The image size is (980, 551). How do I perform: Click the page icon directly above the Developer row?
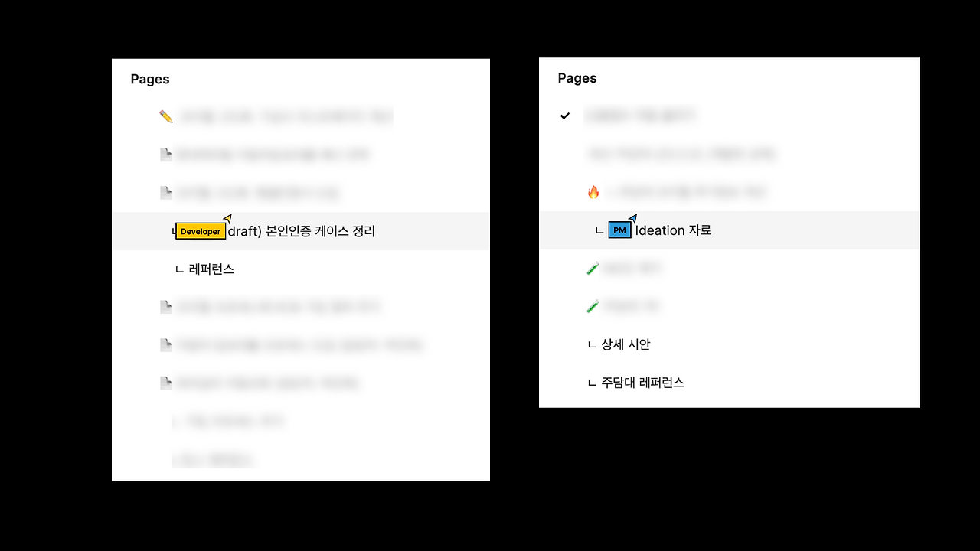(165, 193)
